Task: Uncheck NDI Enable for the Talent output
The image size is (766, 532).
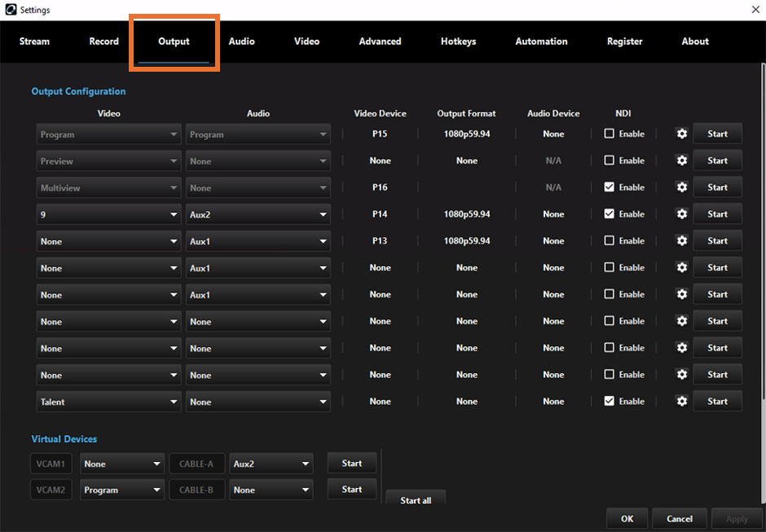Action: pos(609,401)
